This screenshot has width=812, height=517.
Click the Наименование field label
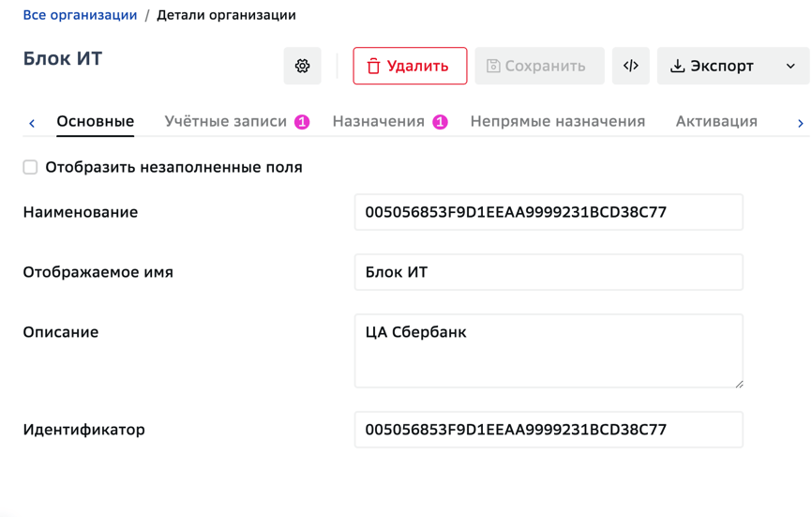(x=81, y=212)
